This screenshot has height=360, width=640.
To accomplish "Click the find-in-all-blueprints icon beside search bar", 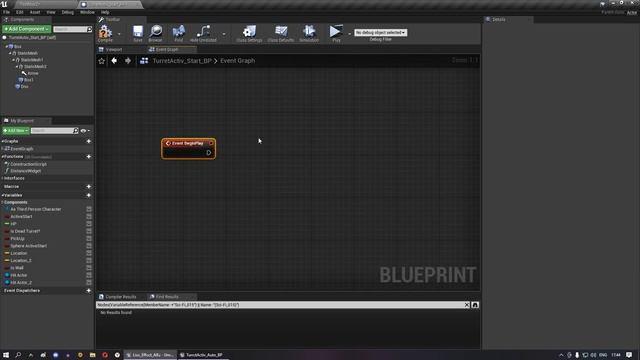I will pos(475,305).
